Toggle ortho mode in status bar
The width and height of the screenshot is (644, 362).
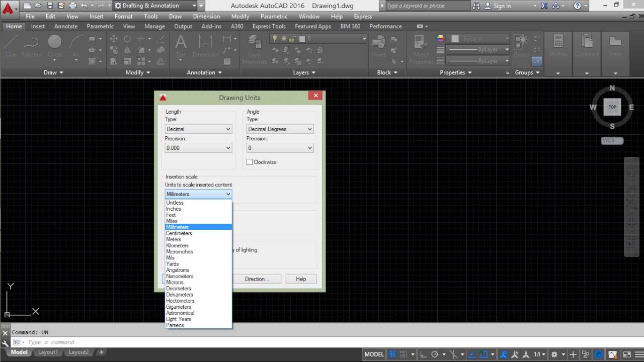423,354
